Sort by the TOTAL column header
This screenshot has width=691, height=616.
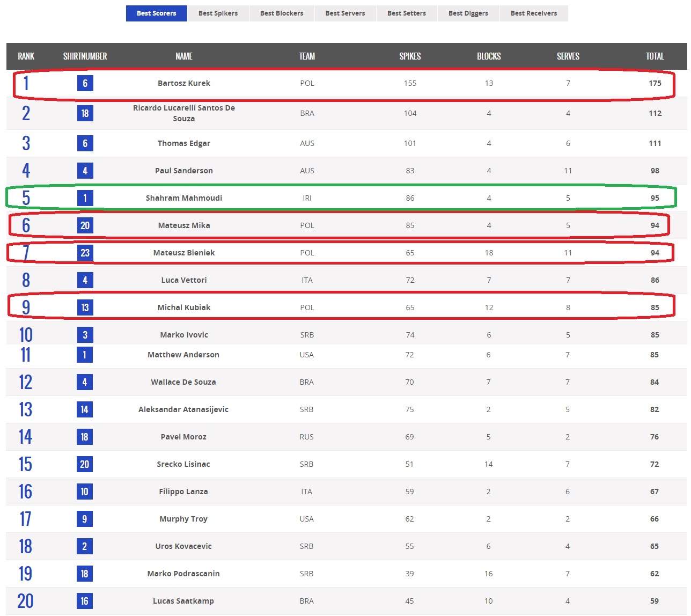click(655, 56)
